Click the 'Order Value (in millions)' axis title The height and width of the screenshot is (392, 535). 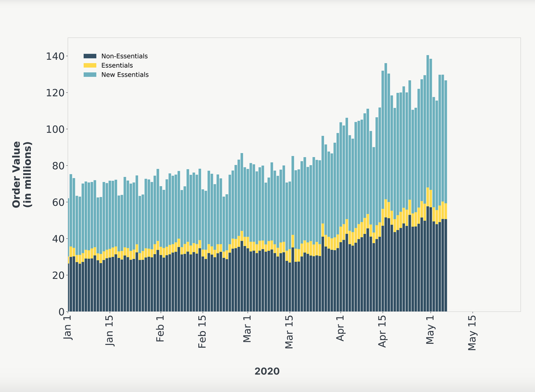[22, 174]
